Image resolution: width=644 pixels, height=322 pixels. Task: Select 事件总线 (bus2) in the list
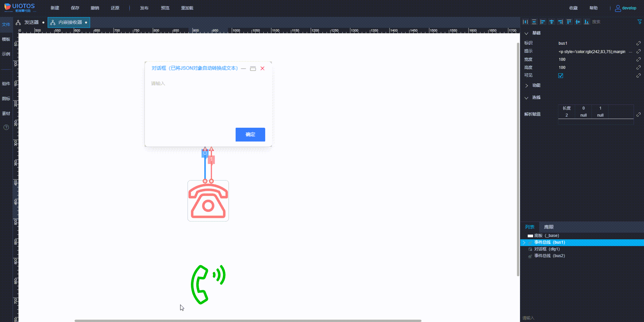coord(582,256)
